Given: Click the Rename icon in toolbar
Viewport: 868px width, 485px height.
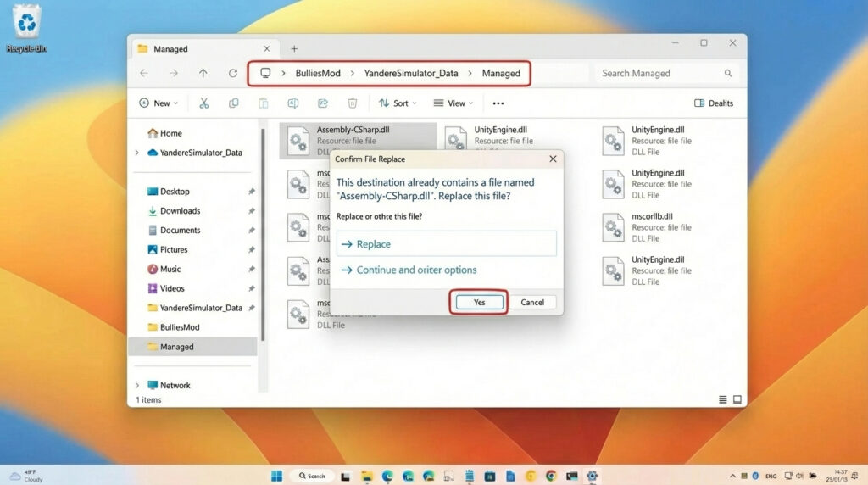Looking at the screenshot, I should 292,103.
